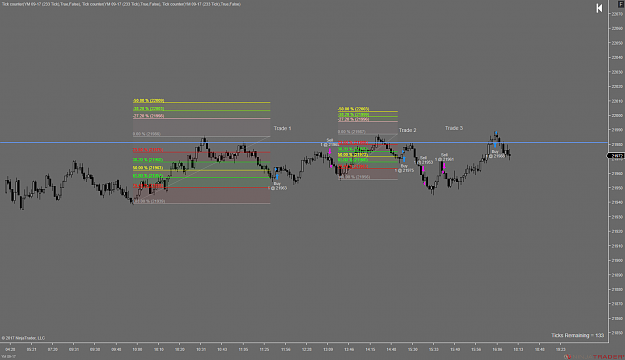Click the 'Sell 1 @ 21961' execution text
625x360 pixels.
444,157
